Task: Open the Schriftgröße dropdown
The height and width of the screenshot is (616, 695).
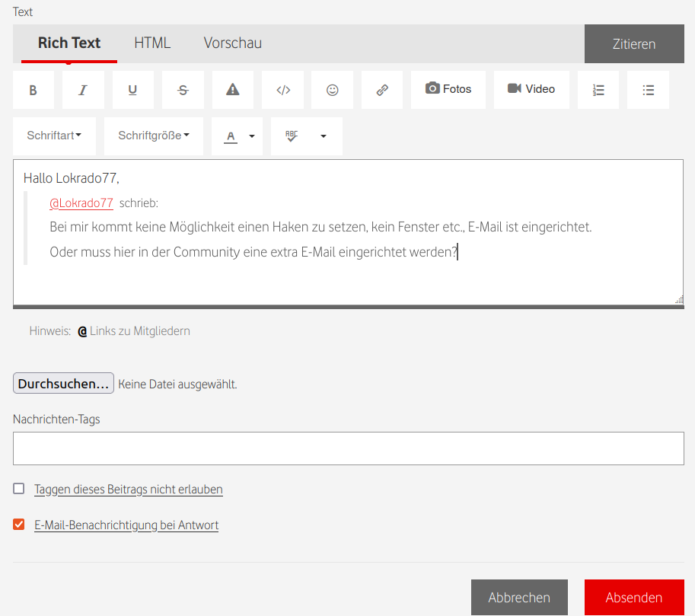Action: pos(154,136)
